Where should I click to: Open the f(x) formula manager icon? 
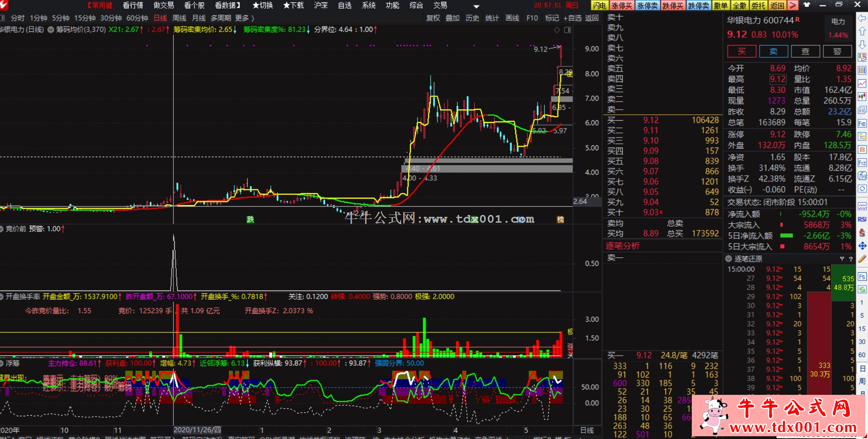[x=862, y=176]
